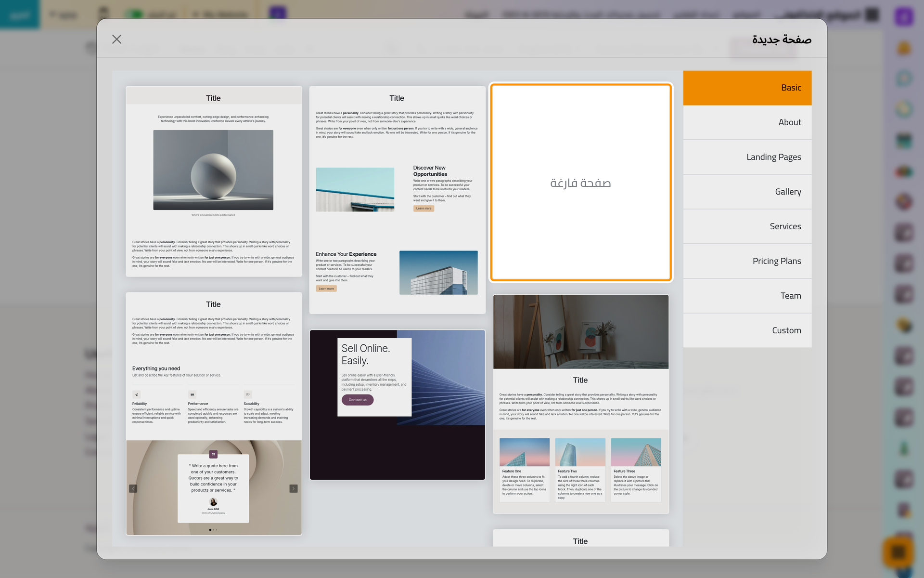Click Learn more under Enhance Your Experience
The image size is (924, 578).
[x=326, y=289]
